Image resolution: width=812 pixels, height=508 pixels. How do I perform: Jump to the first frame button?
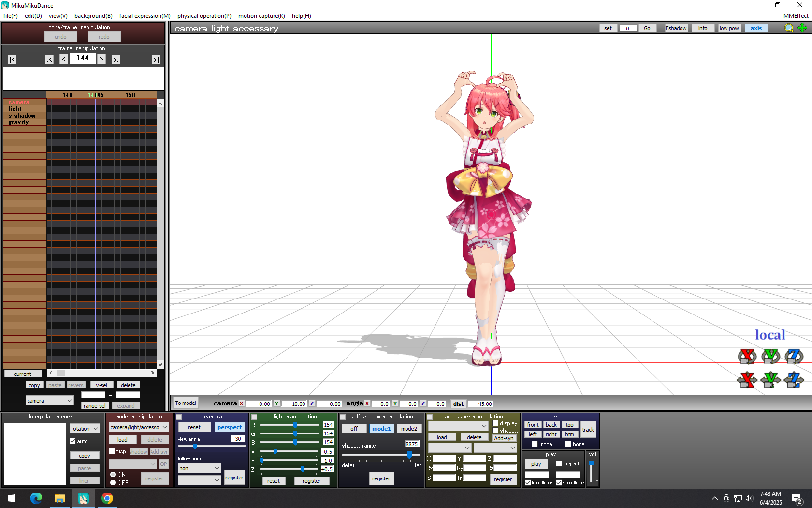click(x=12, y=60)
